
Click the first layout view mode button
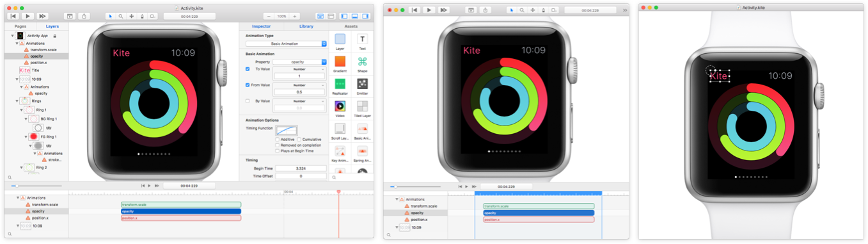(x=320, y=16)
